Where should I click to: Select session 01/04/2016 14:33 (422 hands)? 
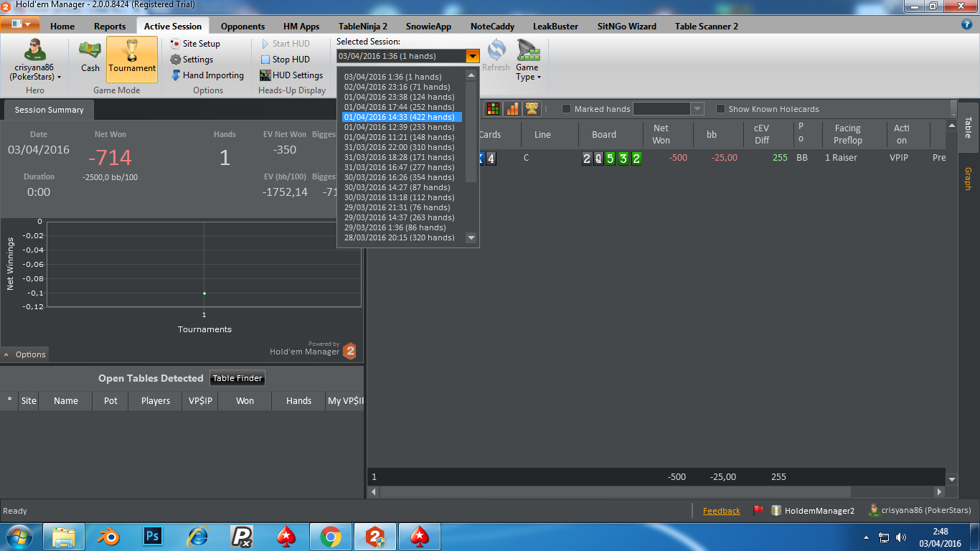point(402,117)
